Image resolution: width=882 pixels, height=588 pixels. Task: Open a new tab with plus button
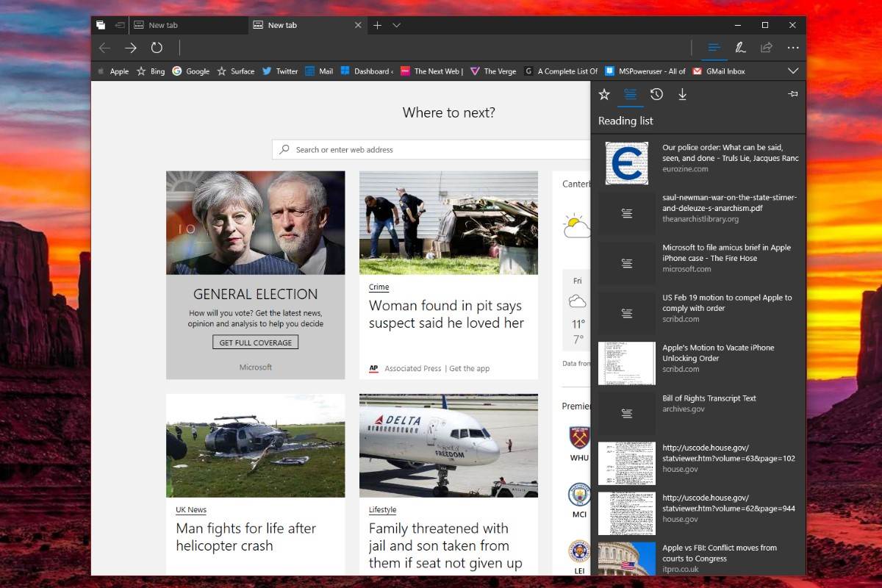pyautogui.click(x=377, y=25)
